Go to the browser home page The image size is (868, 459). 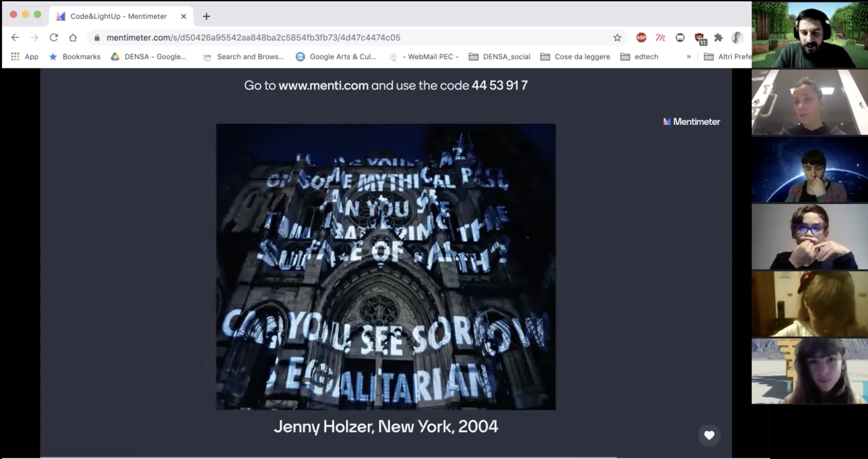pos(73,37)
